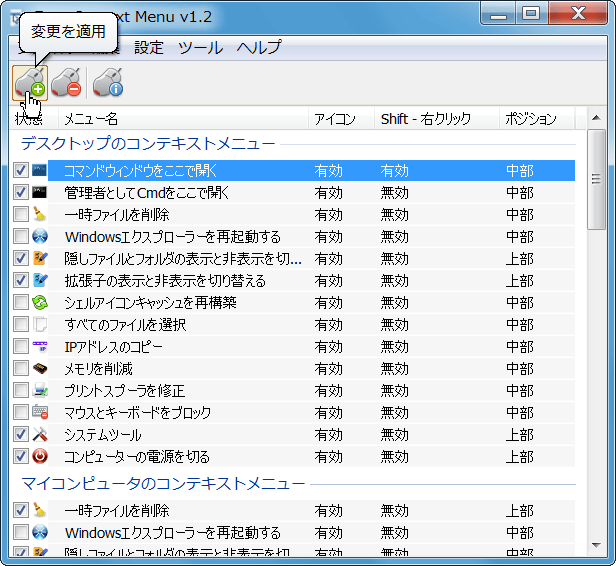Click 有効 icon value for メモリを削減

click(x=328, y=369)
